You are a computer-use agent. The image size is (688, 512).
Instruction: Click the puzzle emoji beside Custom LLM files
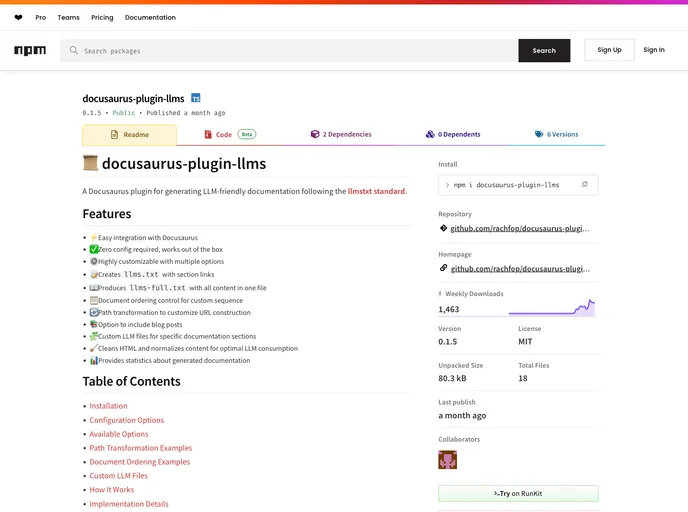pyautogui.click(x=93, y=336)
